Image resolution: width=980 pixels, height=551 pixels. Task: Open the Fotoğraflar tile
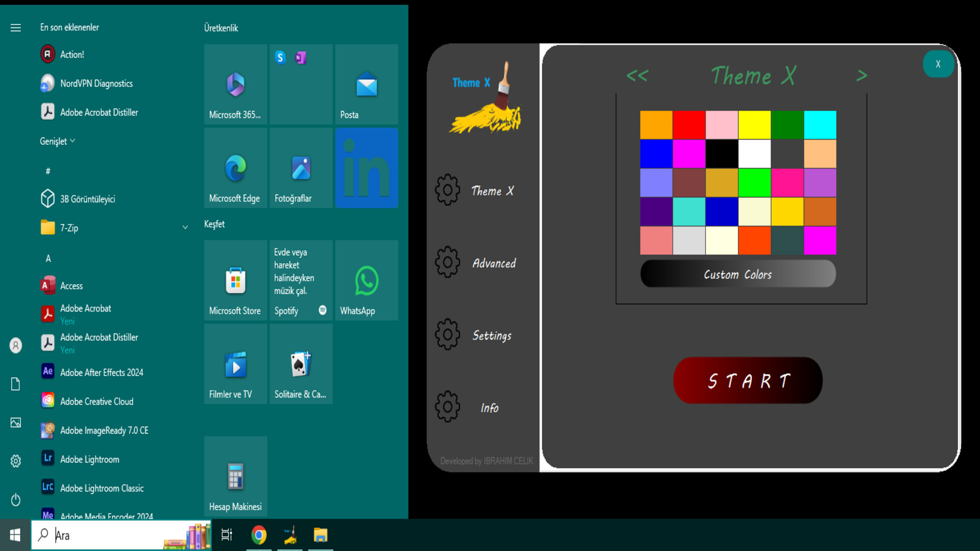coord(301,168)
